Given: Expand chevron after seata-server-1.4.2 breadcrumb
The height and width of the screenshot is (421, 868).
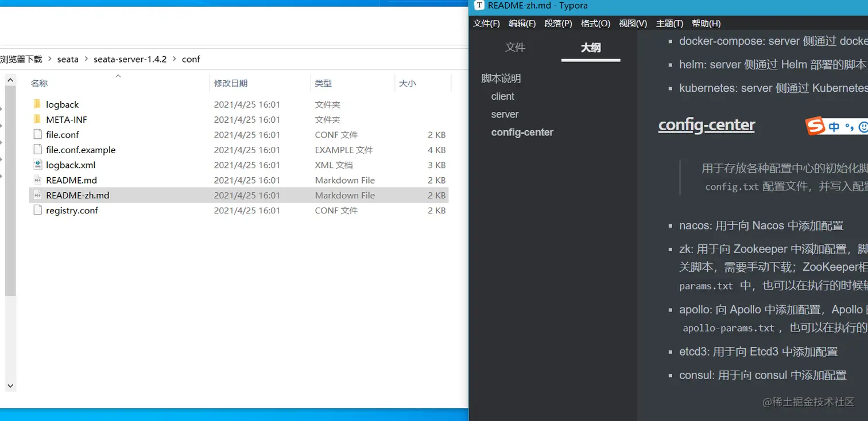Looking at the screenshot, I should (174, 59).
